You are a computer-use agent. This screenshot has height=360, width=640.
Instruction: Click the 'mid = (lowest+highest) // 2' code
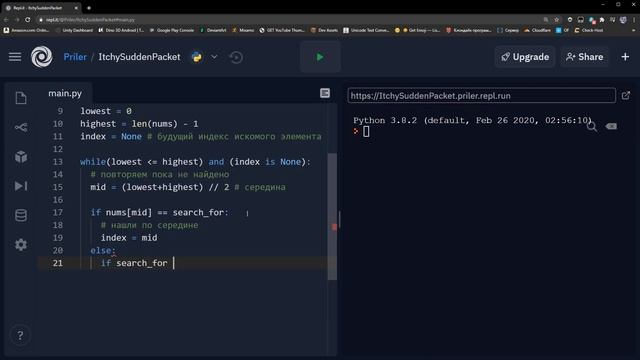160,187
